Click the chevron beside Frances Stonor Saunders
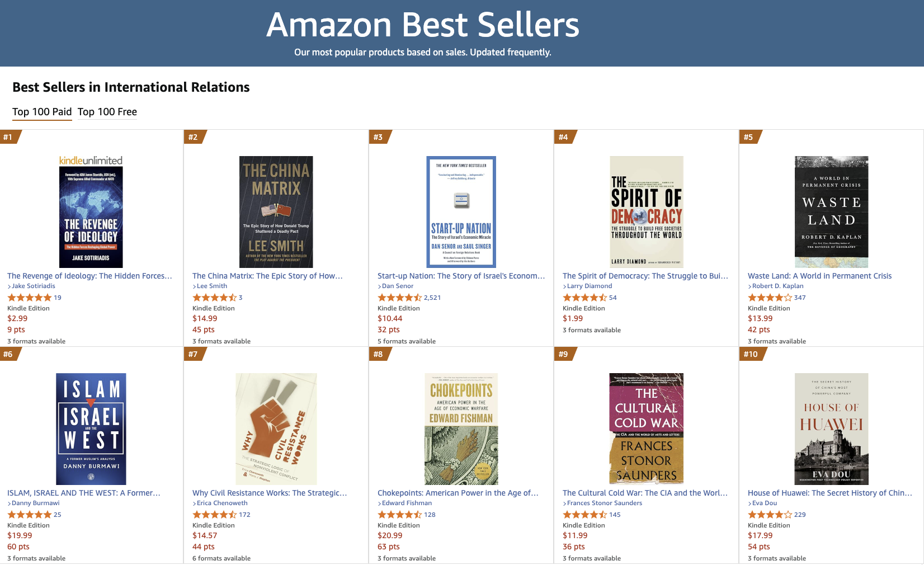The image size is (924, 565). pyautogui.click(x=565, y=503)
